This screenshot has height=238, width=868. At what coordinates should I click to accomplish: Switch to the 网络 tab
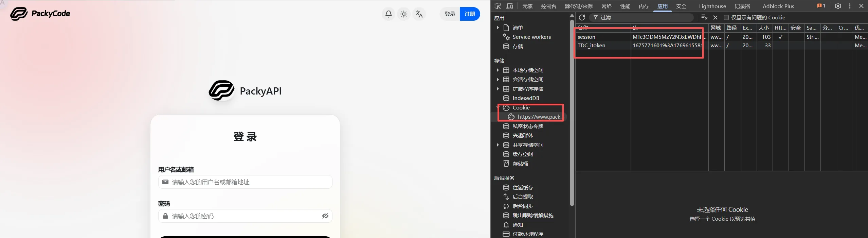coord(606,6)
